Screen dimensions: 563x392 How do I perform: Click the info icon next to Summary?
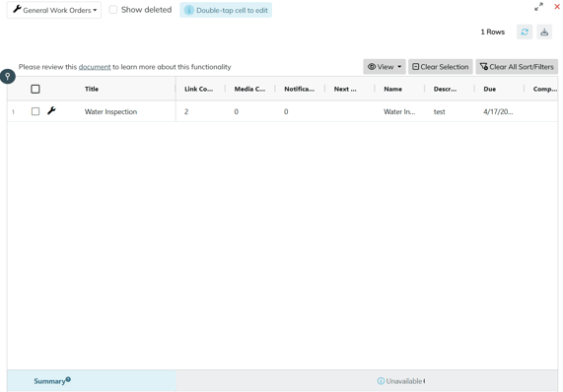pyautogui.click(x=68, y=379)
